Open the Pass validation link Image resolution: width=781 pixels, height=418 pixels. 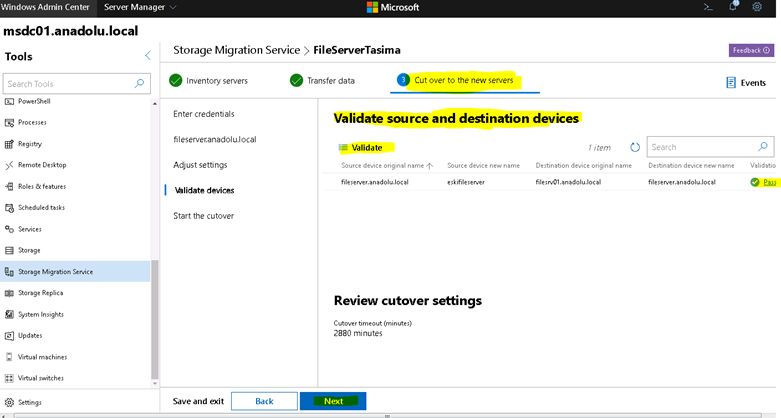(770, 182)
